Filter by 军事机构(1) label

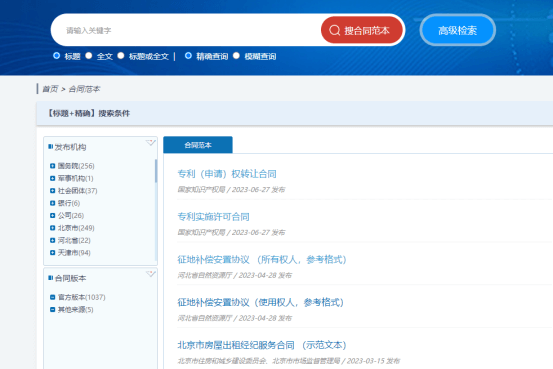tap(75, 178)
